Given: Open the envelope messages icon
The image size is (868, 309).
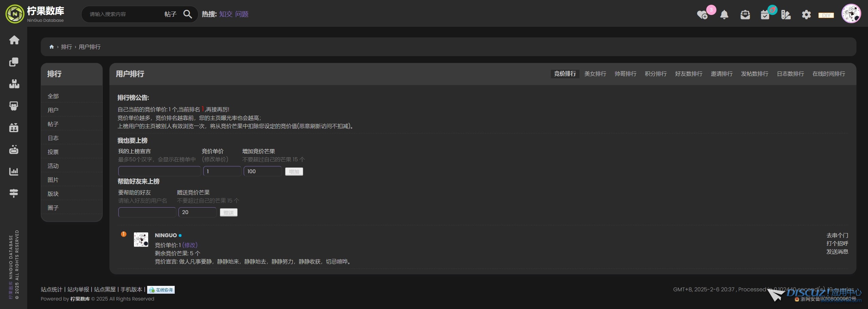Looking at the screenshot, I should 745,15.
